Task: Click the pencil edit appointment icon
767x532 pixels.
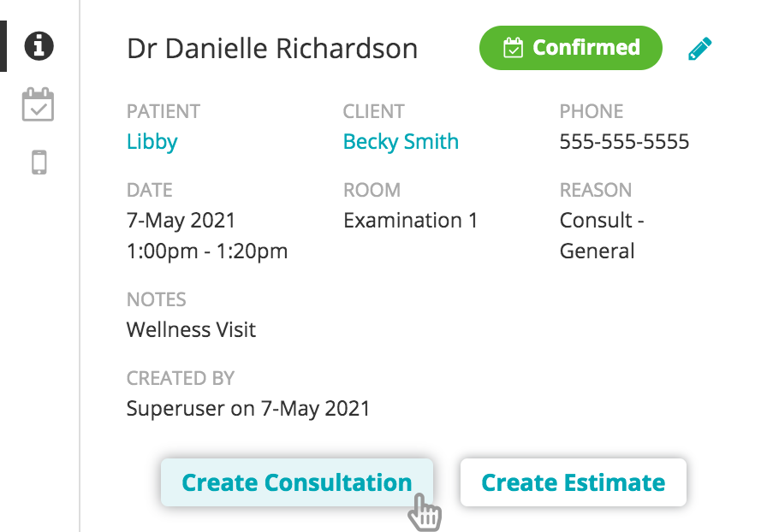Action: click(x=699, y=49)
